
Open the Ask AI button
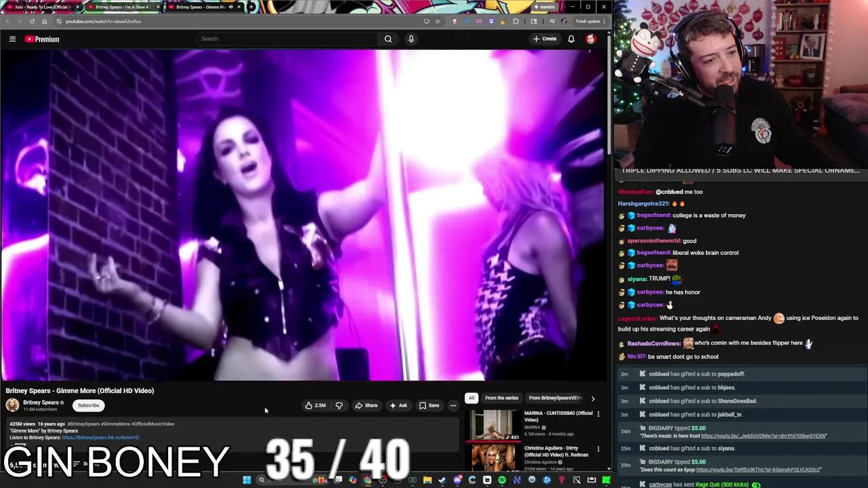(x=398, y=405)
